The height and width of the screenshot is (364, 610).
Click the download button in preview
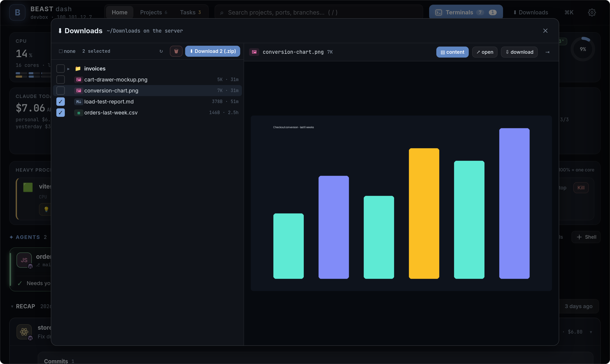point(519,52)
